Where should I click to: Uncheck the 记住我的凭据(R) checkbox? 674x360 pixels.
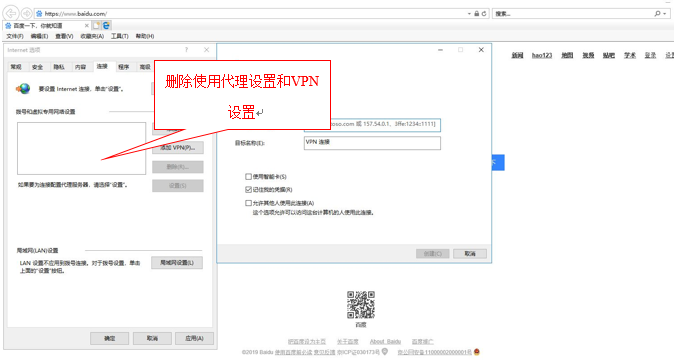pos(248,189)
